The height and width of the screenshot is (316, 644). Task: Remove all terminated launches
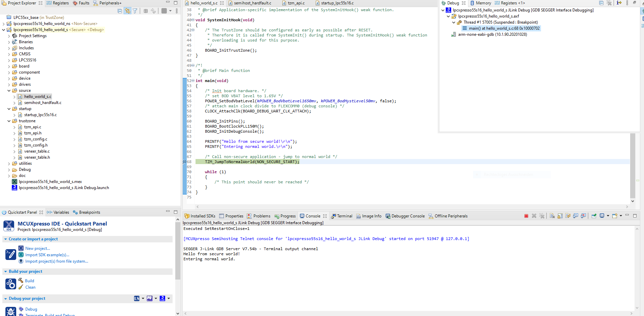point(542,216)
